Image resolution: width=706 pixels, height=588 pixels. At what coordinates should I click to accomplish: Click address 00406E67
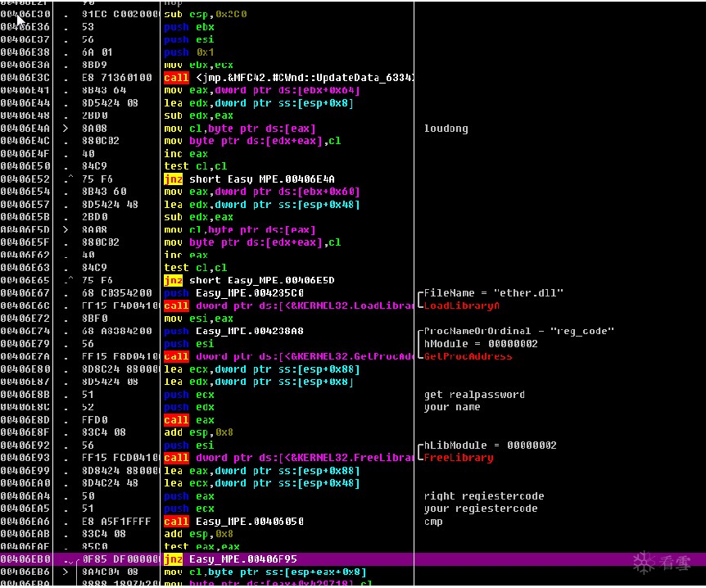point(25,293)
